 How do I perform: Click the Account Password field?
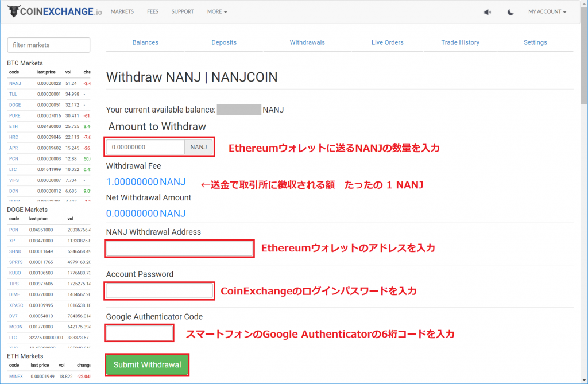point(160,290)
